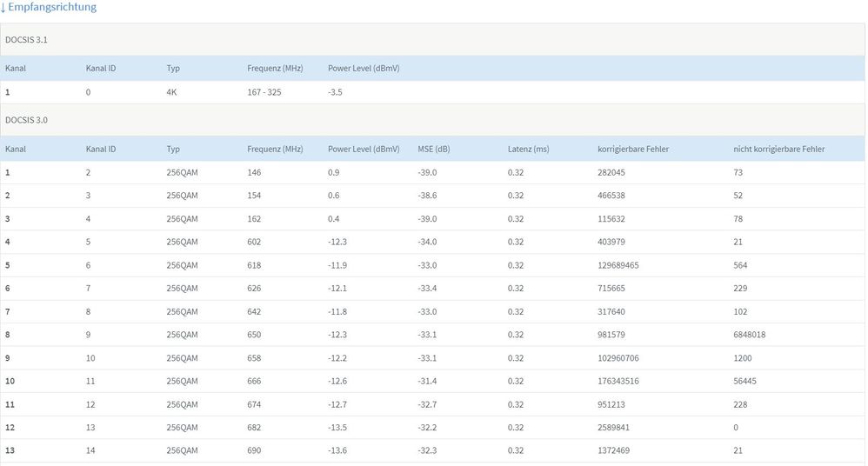Select MSE value -32.3
Viewport: 868px width, 466px height.
tap(427, 450)
